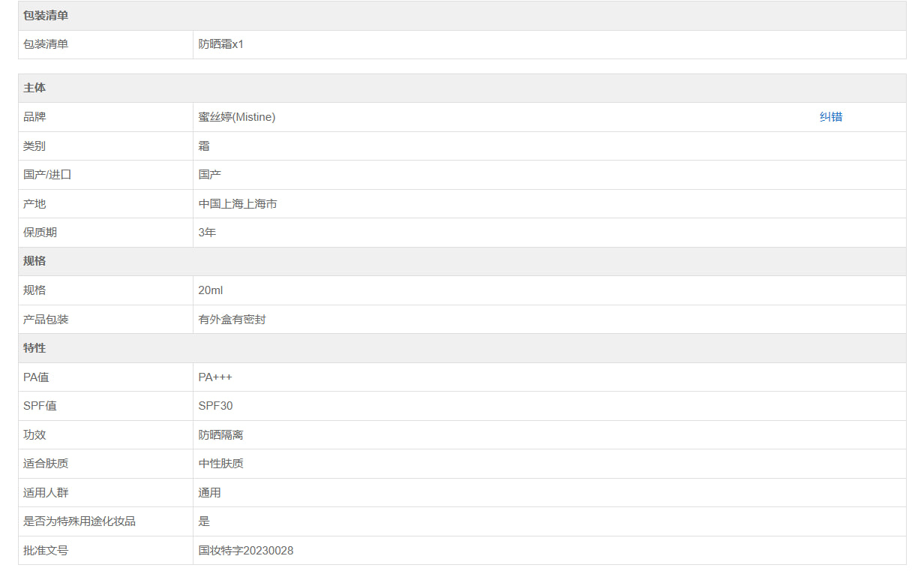Select the 适用人群 row label
The width and height of the screenshot is (924, 574).
tap(46, 493)
